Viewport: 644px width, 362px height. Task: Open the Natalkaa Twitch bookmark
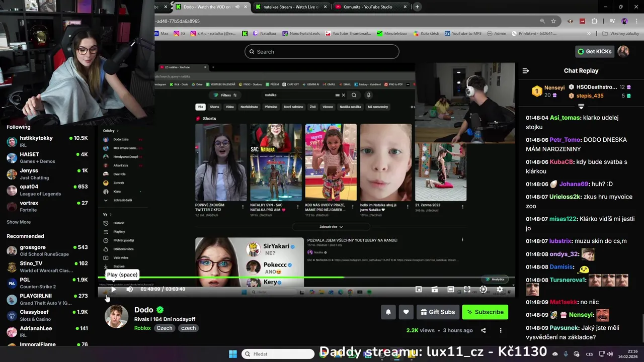pos(264,33)
